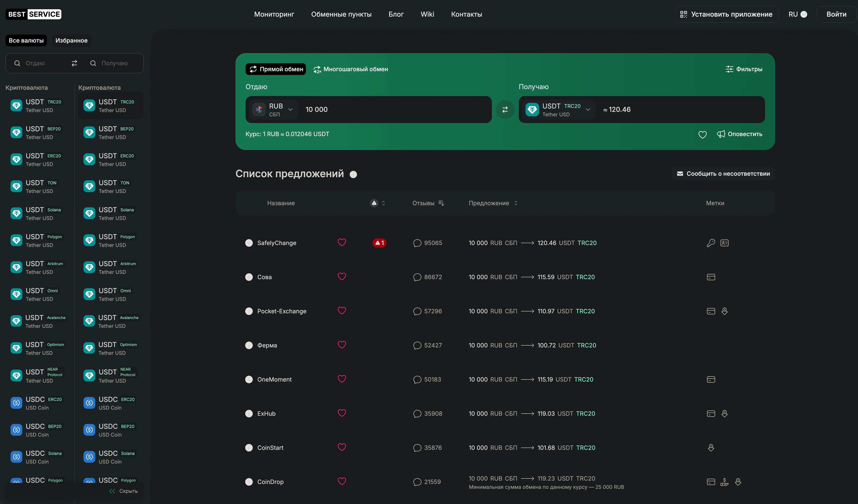Image resolution: width=858 pixels, height=504 pixels.
Task: Click the swap currencies button between the amount fields
Action: pyautogui.click(x=505, y=110)
